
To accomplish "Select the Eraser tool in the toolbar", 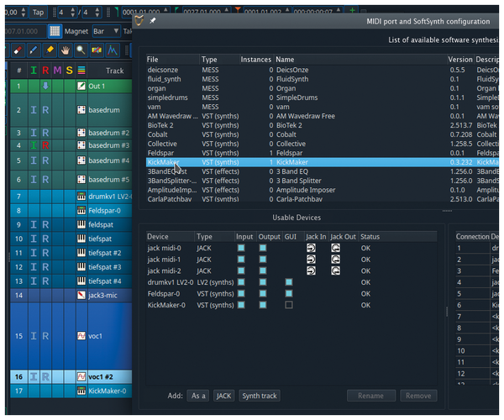I will coord(18,50).
